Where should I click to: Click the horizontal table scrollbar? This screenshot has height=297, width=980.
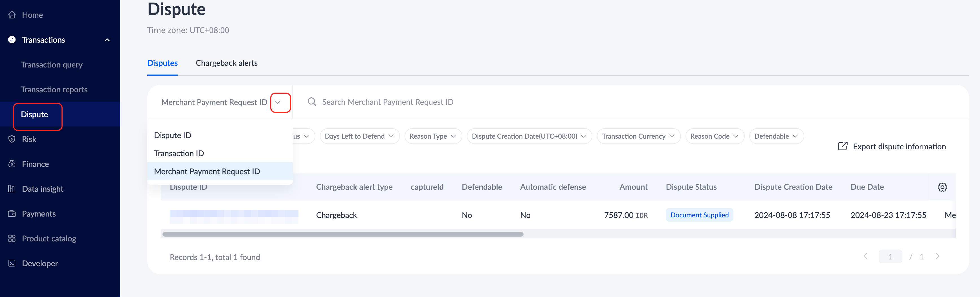coord(342,234)
